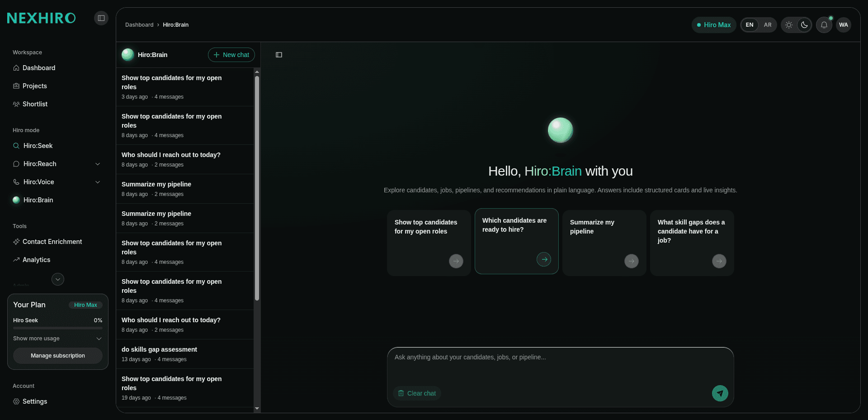
Task: Click arrow on 'What skill gaps' suggestion card
Action: (719, 261)
